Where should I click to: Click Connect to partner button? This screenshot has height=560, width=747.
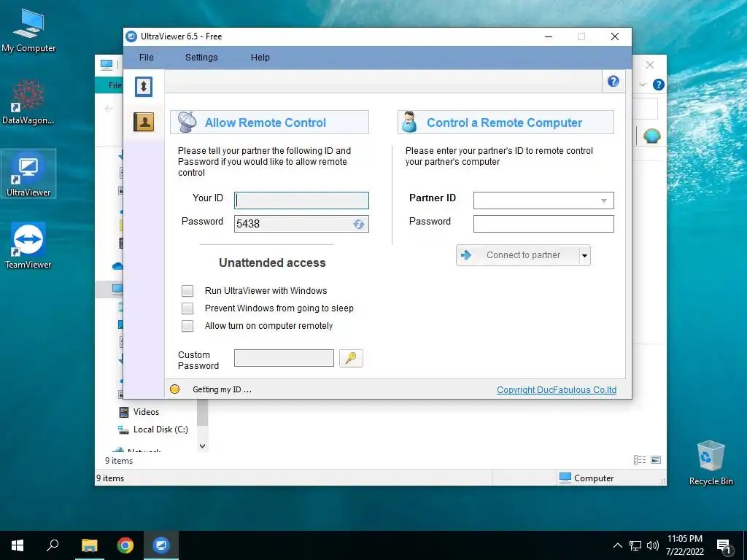pyautogui.click(x=517, y=255)
